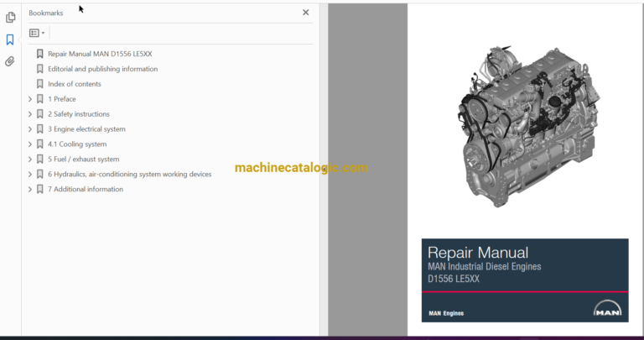This screenshot has width=644, height=340.
Task: Click bookmark icon beside 3 Engine electrical system
Action: click(40, 129)
